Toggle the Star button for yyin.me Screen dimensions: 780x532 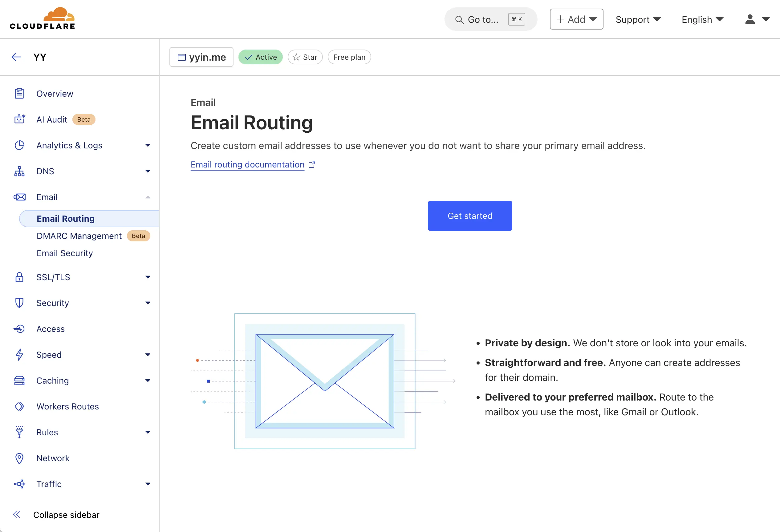coord(305,57)
